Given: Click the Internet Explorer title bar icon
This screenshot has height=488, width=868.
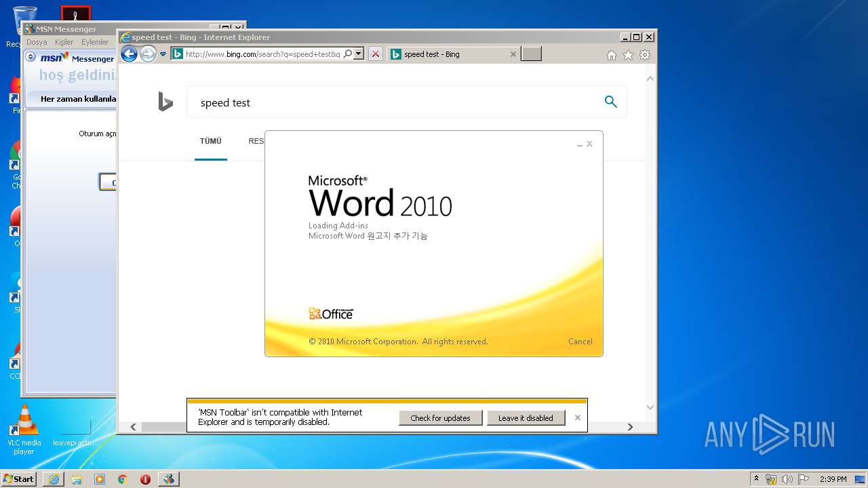Looking at the screenshot, I should pyautogui.click(x=125, y=37).
